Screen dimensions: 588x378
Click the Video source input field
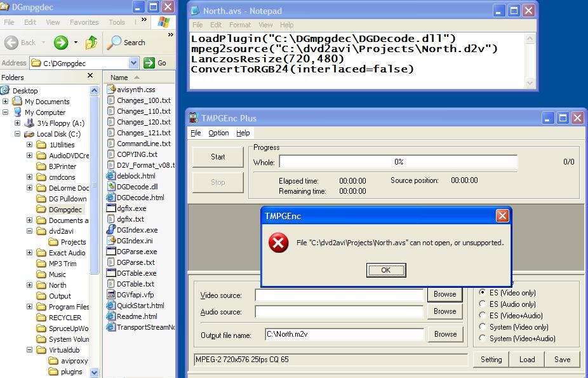pos(339,295)
